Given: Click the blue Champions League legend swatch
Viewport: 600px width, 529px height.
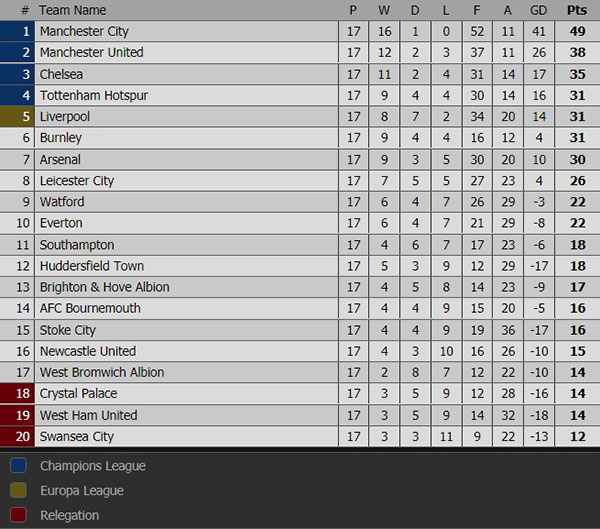Looking at the screenshot, I should pyautogui.click(x=18, y=466).
